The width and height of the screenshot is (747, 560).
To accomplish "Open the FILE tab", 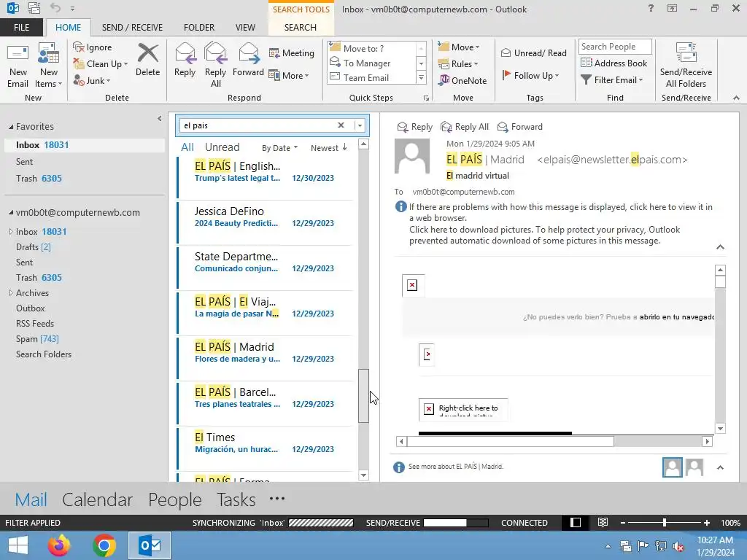I will pyautogui.click(x=21, y=27).
